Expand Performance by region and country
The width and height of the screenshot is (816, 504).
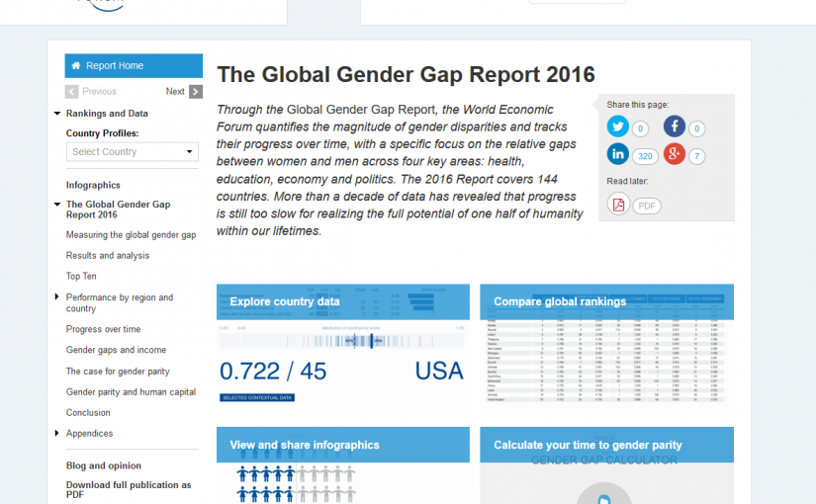[57, 297]
